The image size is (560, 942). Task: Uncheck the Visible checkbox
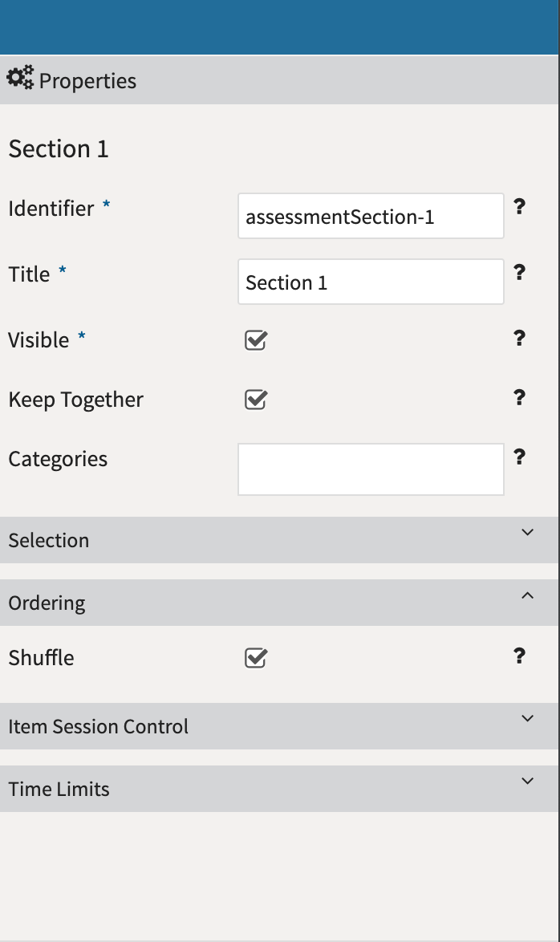[x=254, y=340]
